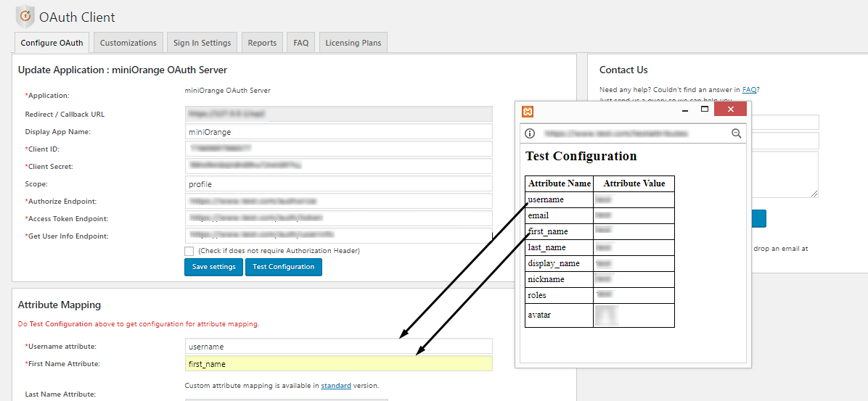Go to the Reports tab

tap(263, 43)
